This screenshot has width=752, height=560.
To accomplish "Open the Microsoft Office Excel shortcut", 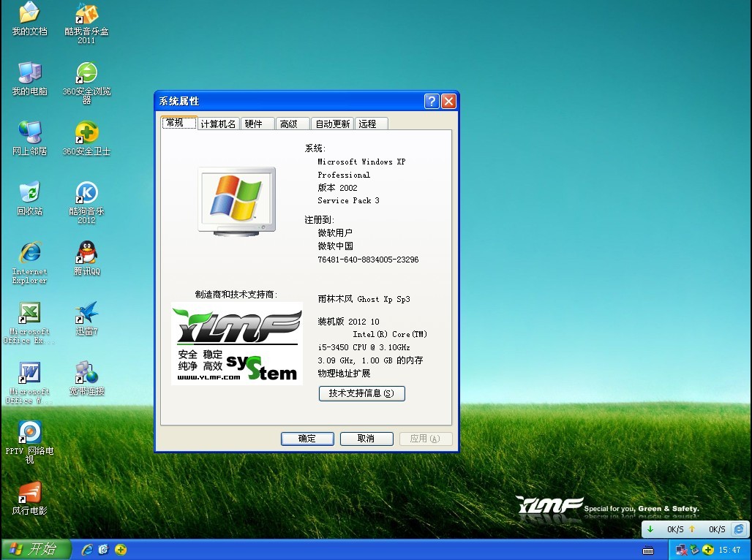I will 29,313.
